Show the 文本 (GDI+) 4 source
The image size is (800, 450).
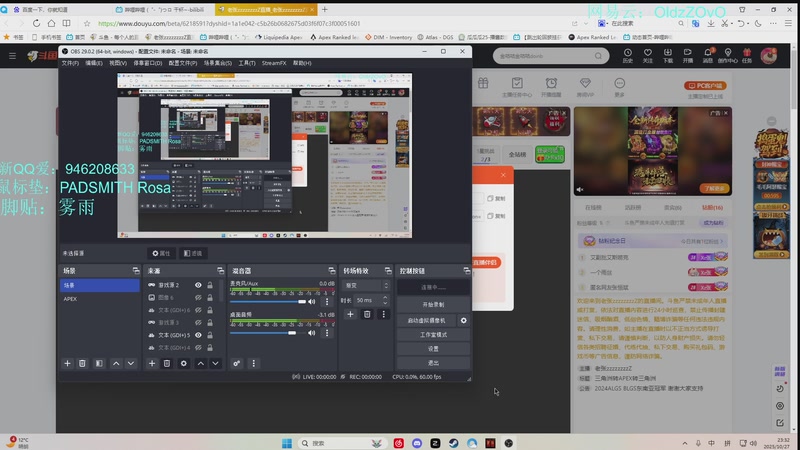click(198, 347)
